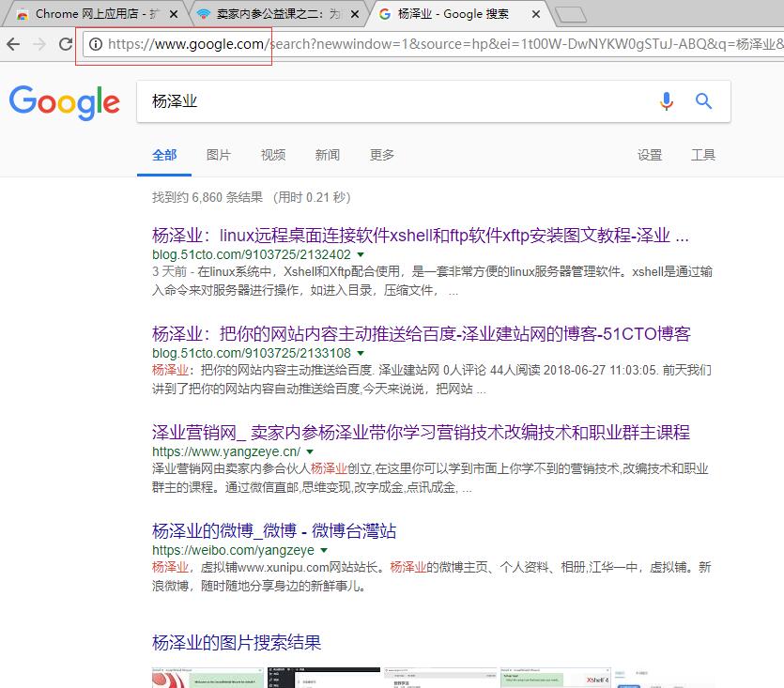This screenshot has width=784, height=688.
Task: Open the 泽业营销网 search result
Action: (x=421, y=432)
